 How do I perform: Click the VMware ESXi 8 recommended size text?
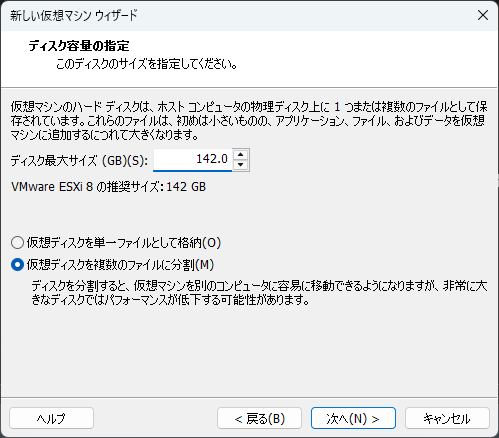pyautogui.click(x=108, y=187)
